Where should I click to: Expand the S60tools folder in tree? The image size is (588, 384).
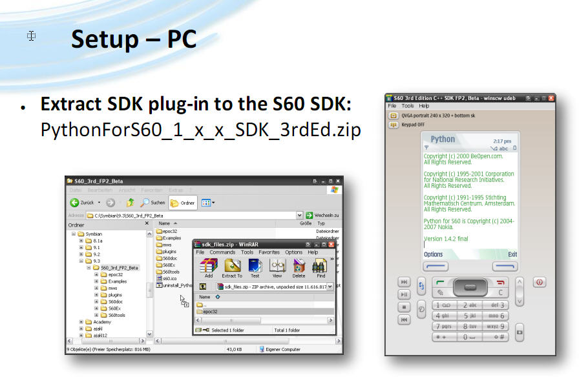[x=96, y=315]
